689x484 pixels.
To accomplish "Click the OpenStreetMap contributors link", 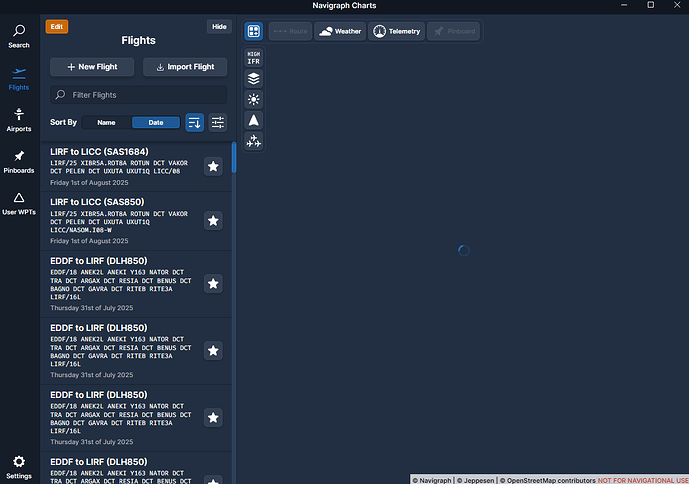I will pyautogui.click(x=548, y=480).
